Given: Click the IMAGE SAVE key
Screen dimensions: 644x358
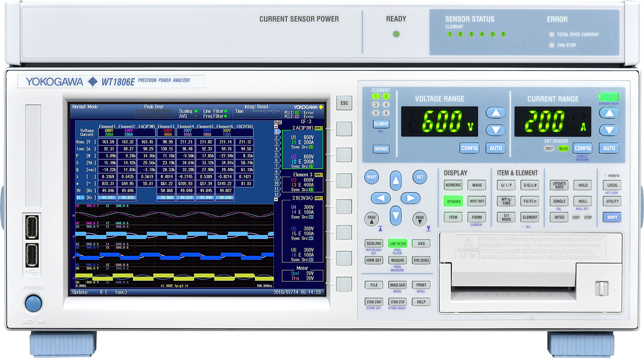Looking at the screenshot, I should 397,285.
